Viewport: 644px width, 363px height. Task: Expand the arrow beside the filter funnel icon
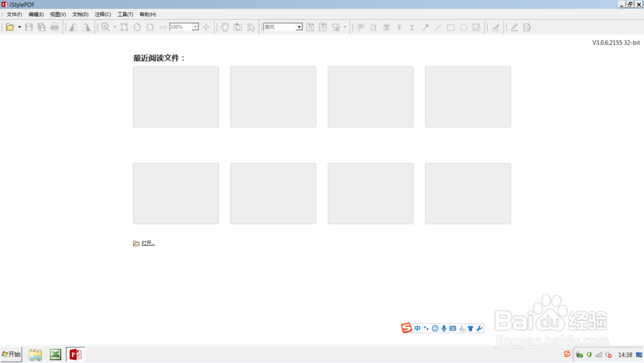(x=345, y=27)
